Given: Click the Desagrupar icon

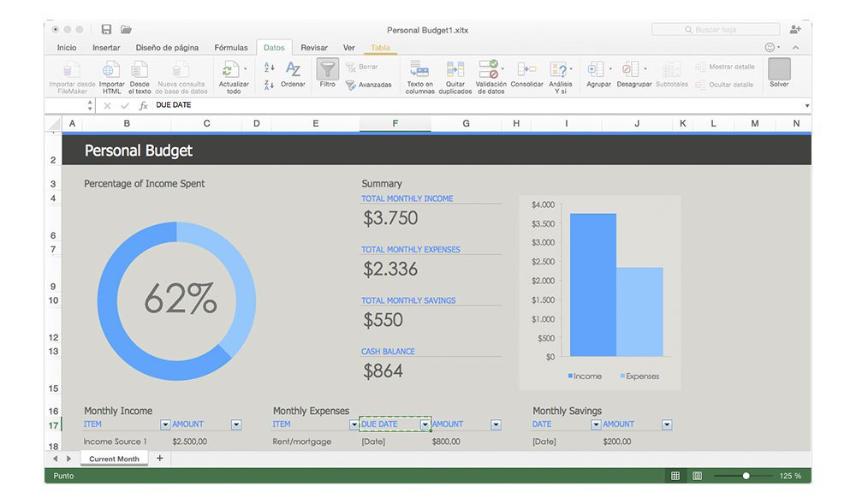Looking at the screenshot, I should pos(631,69).
